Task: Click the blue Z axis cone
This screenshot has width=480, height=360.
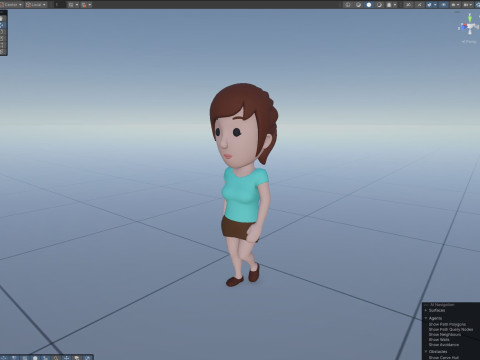Action: click(x=463, y=28)
